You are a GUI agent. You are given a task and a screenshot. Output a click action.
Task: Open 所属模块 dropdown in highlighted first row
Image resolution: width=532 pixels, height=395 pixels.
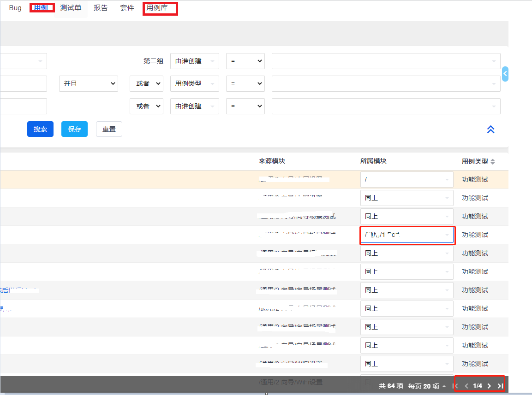click(x=406, y=179)
